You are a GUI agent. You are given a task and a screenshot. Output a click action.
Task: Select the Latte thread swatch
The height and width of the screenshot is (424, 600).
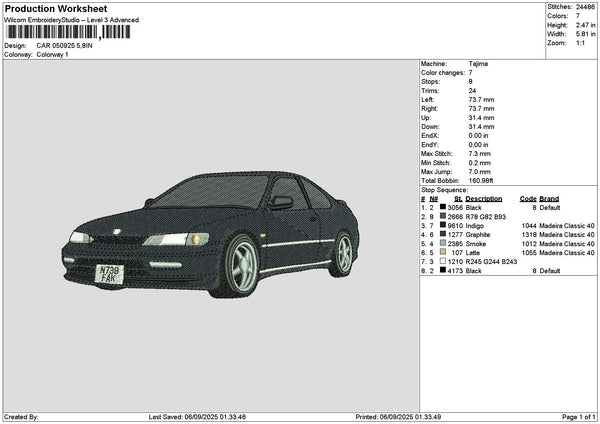coord(443,252)
